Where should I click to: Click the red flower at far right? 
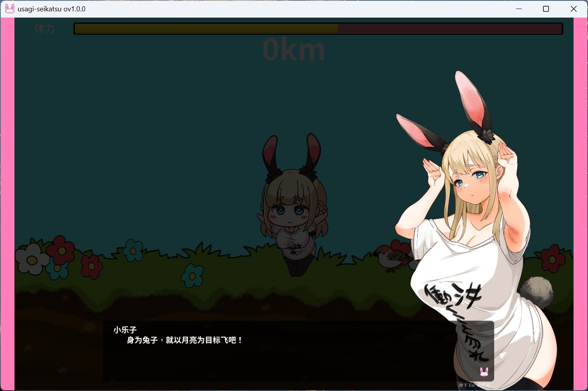(x=552, y=258)
